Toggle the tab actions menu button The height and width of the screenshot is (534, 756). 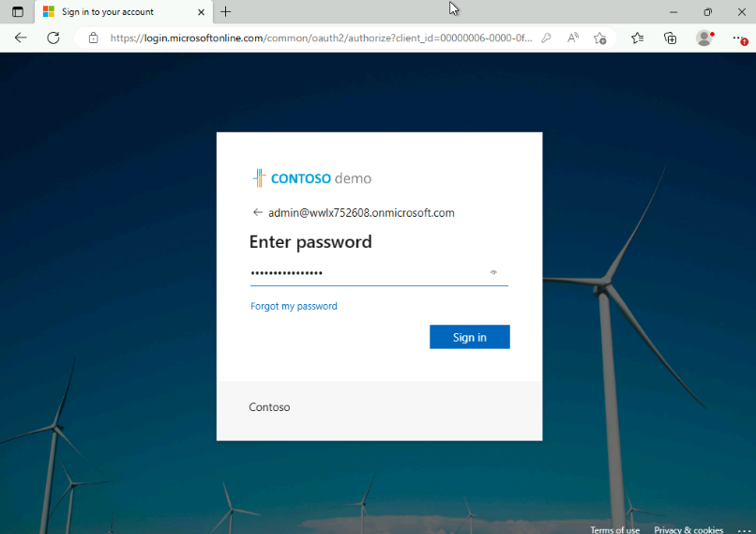[17, 12]
